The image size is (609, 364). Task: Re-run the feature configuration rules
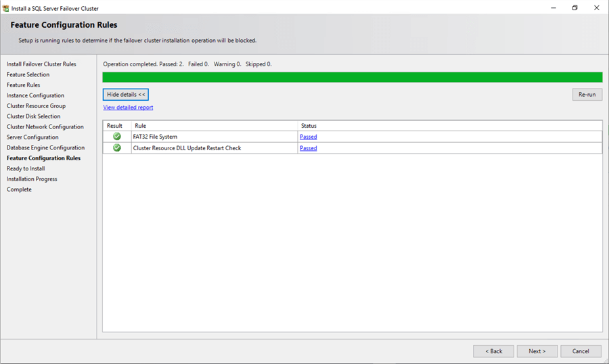pyautogui.click(x=587, y=95)
